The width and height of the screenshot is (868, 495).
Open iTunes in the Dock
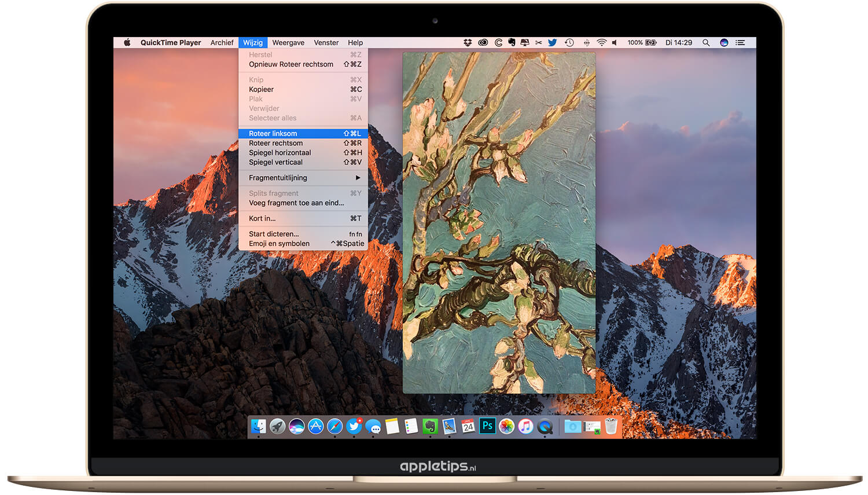click(525, 427)
